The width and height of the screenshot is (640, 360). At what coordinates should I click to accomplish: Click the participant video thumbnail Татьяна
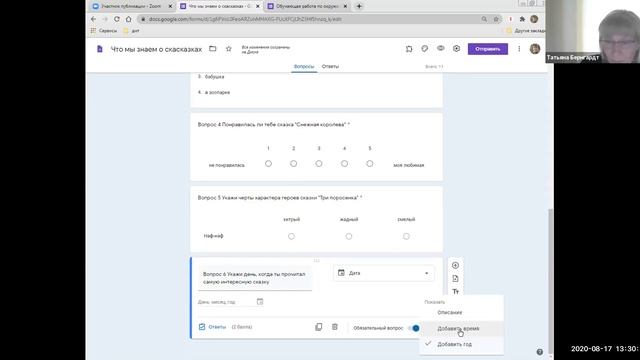click(593, 31)
